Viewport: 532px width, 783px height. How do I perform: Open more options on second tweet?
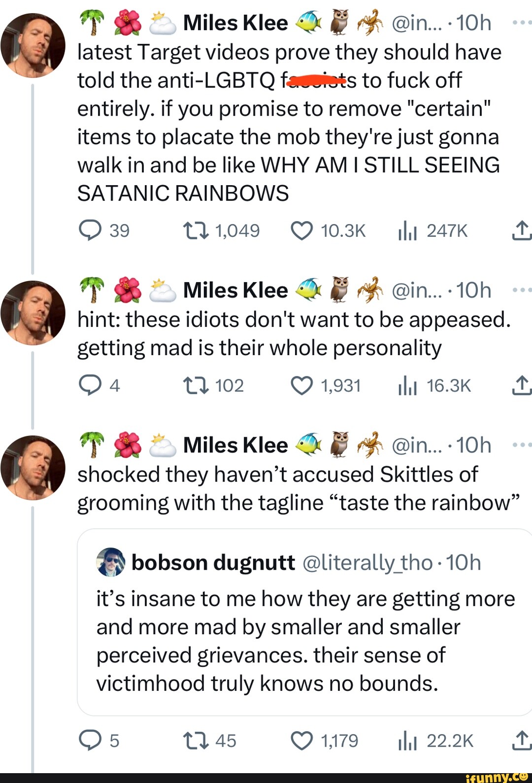tap(521, 290)
